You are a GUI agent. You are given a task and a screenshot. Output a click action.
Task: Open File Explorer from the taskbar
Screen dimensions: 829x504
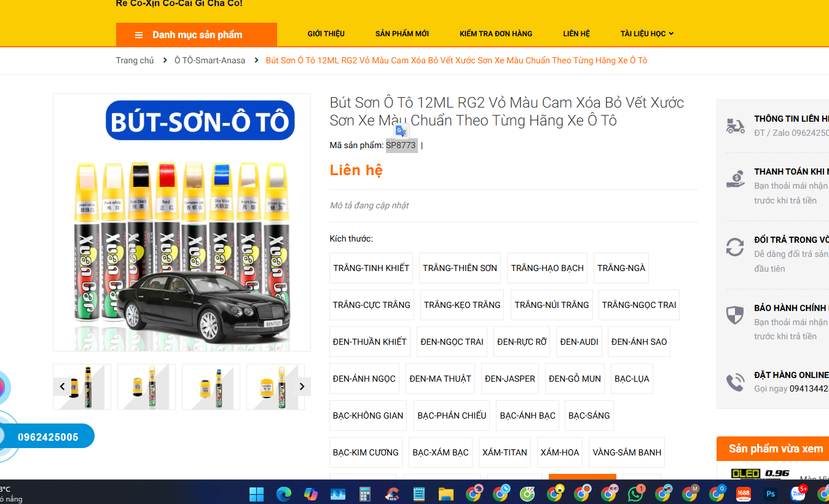click(446, 494)
